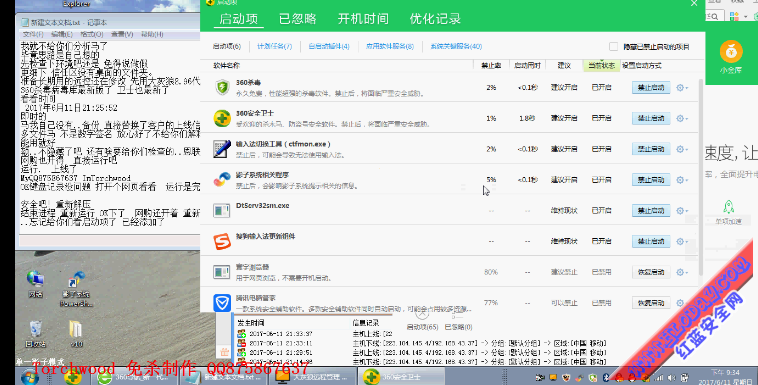Select 自启动插件(4) sub-tab
Image resolution: width=758 pixels, height=385 pixels.
coord(329,46)
